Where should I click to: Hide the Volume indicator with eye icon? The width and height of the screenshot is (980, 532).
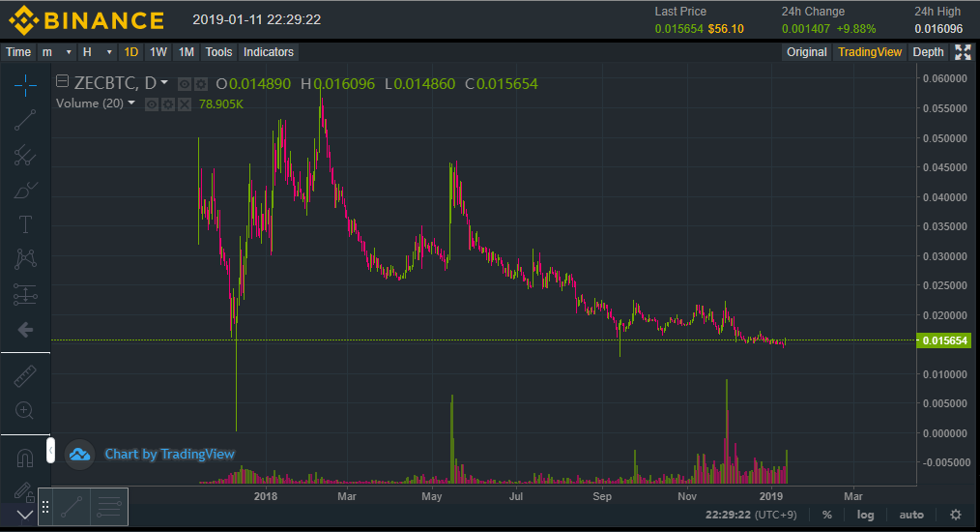[152, 103]
